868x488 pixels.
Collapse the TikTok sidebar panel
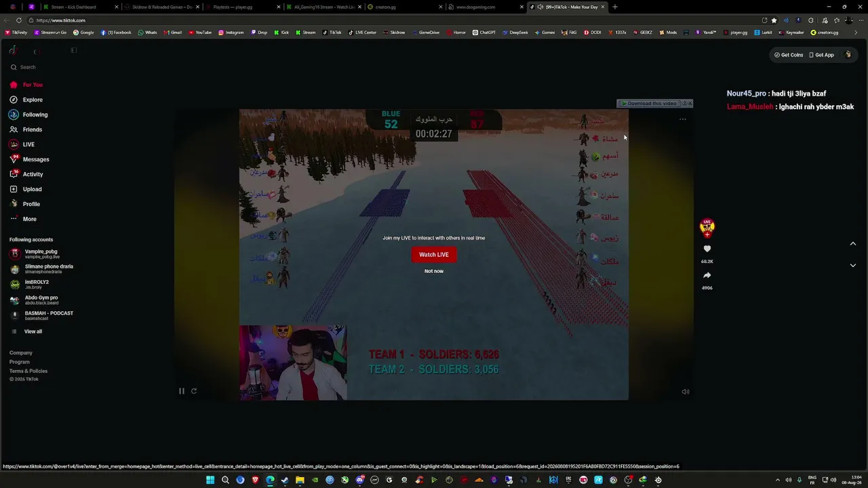coord(74,50)
